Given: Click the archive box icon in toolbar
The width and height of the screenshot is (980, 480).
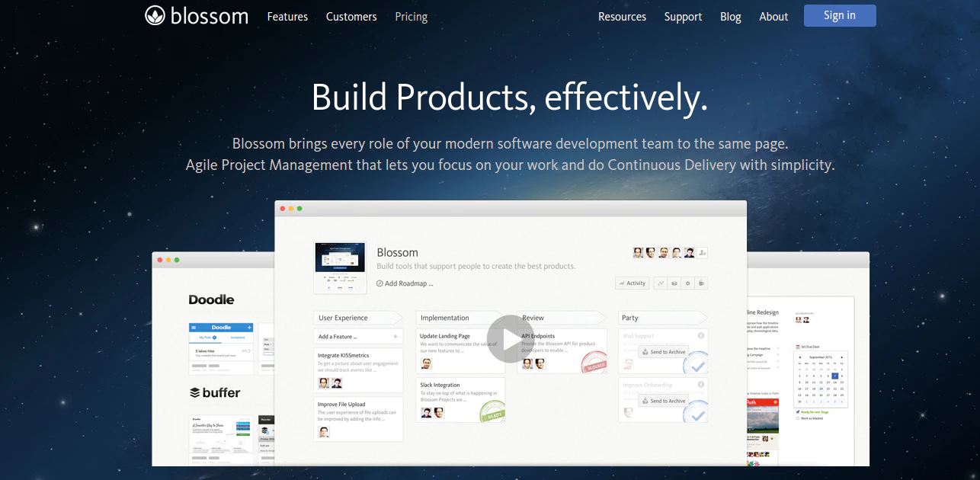Looking at the screenshot, I should [x=674, y=283].
